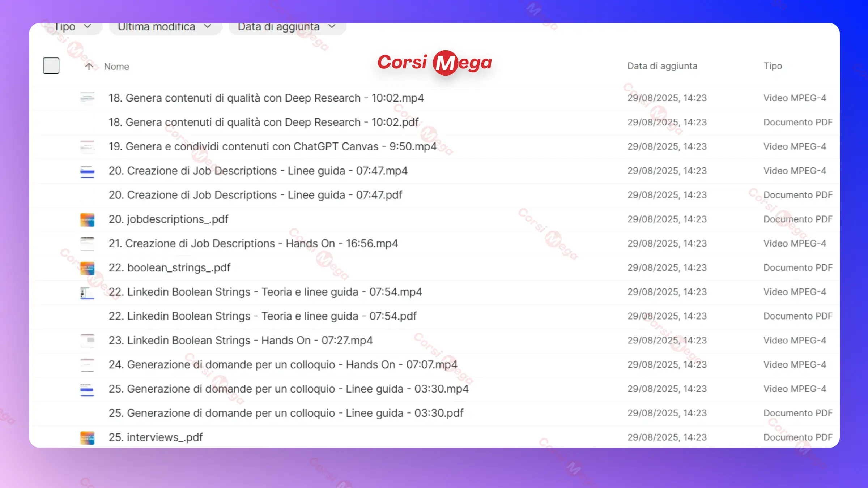Click the Tipo column header
This screenshot has height=488, width=868.
tap(773, 66)
